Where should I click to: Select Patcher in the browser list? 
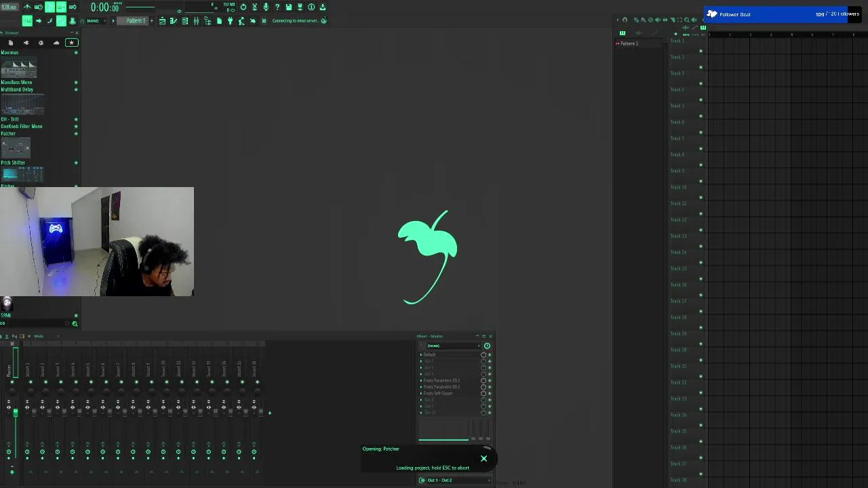8,134
